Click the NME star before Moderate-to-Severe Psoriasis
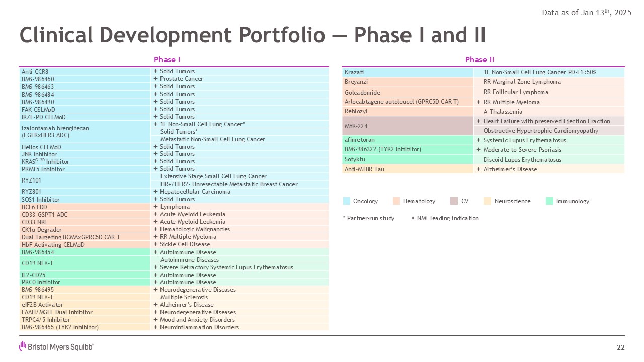644x362 pixels. coord(478,150)
